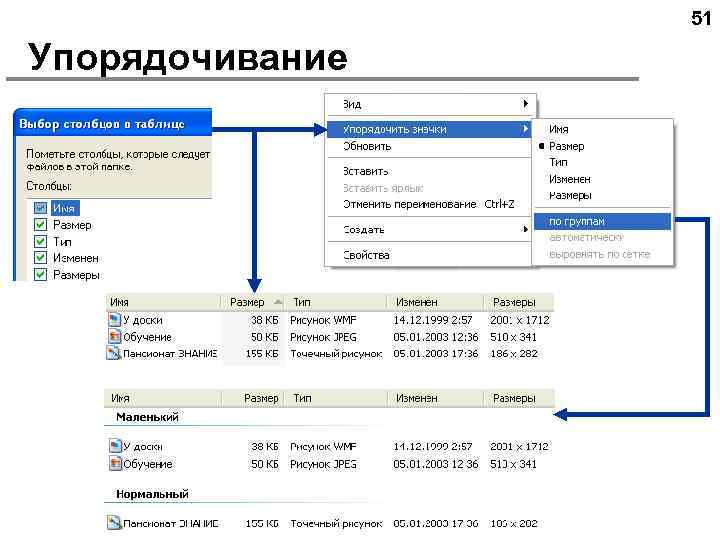Click the Пансионат ЗНАНИЕ icon under Нормальный group
Viewport: 720px width, 540px height.
114,523
